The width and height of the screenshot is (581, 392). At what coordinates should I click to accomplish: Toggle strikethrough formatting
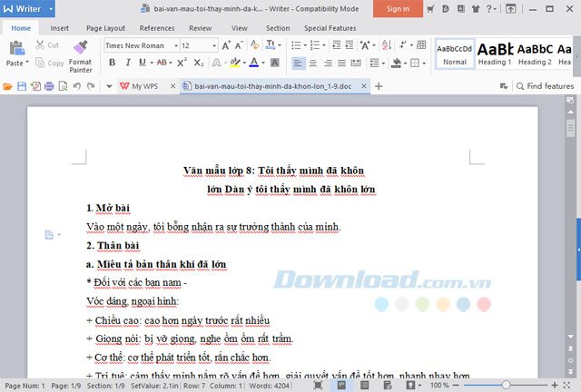(x=162, y=63)
